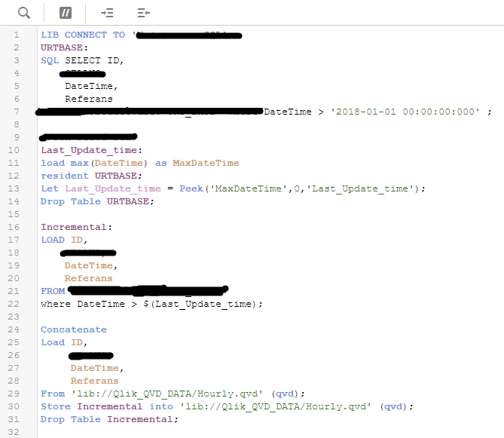Open search in the script editor
The height and width of the screenshot is (438, 504).
pos(24,13)
